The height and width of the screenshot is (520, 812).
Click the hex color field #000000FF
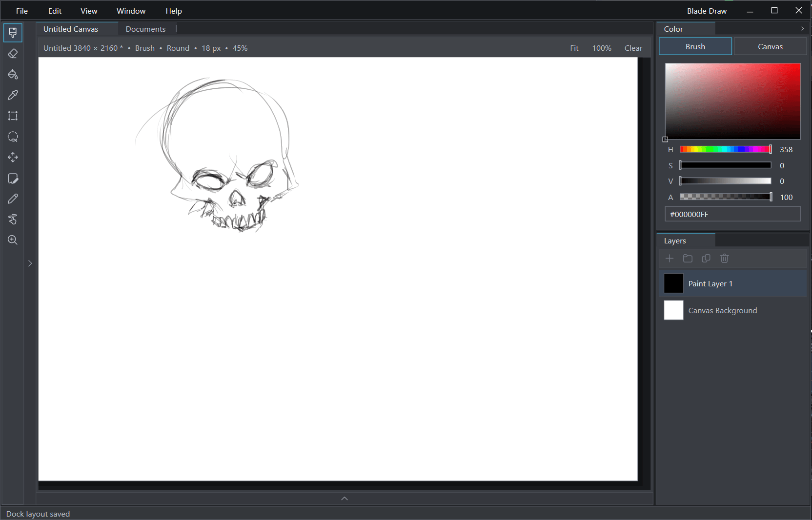tap(732, 214)
